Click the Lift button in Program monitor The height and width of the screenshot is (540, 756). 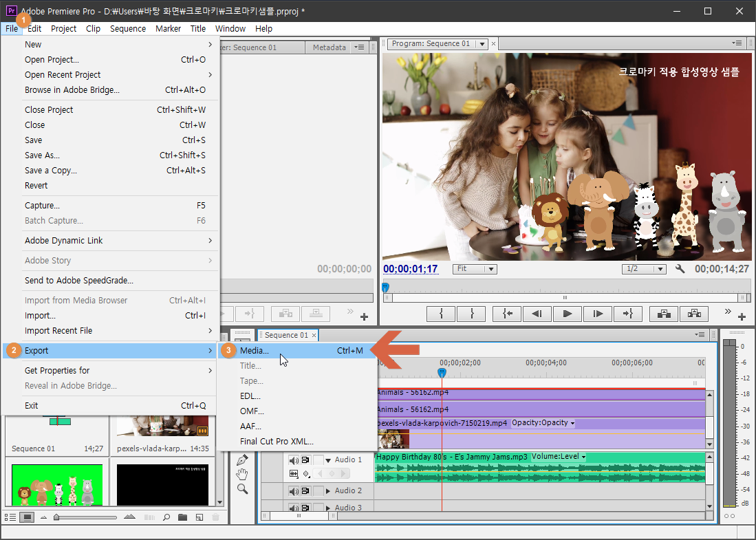point(664,314)
